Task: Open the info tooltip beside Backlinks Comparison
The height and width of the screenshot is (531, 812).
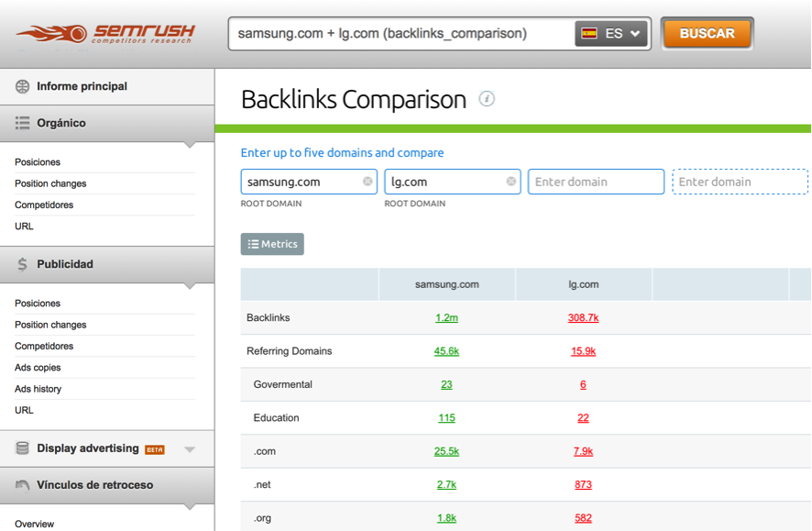Action: [x=487, y=99]
